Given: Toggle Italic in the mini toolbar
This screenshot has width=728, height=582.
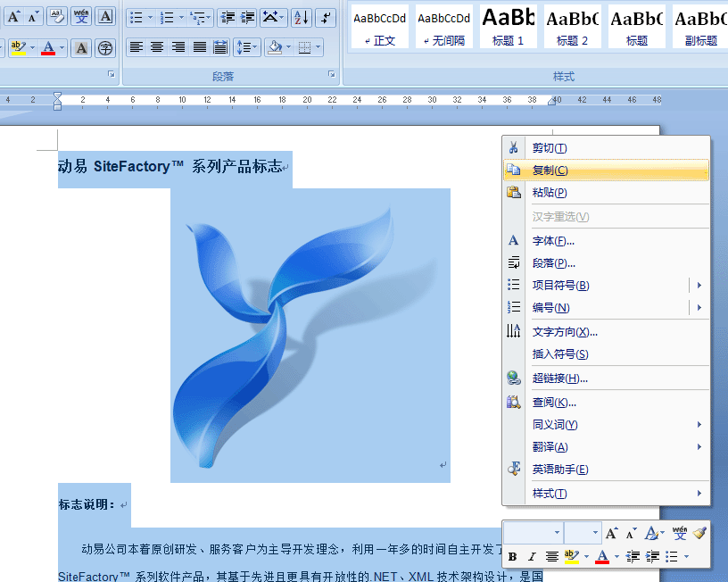Looking at the screenshot, I should (532, 557).
